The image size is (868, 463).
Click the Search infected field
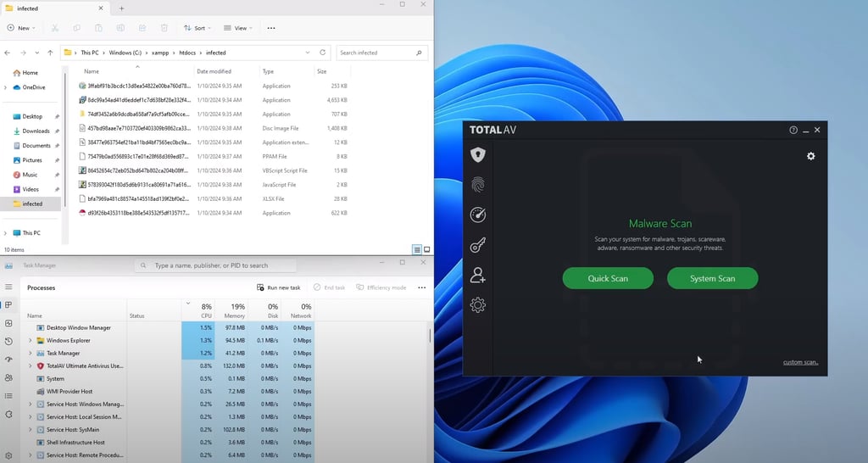pyautogui.click(x=382, y=53)
